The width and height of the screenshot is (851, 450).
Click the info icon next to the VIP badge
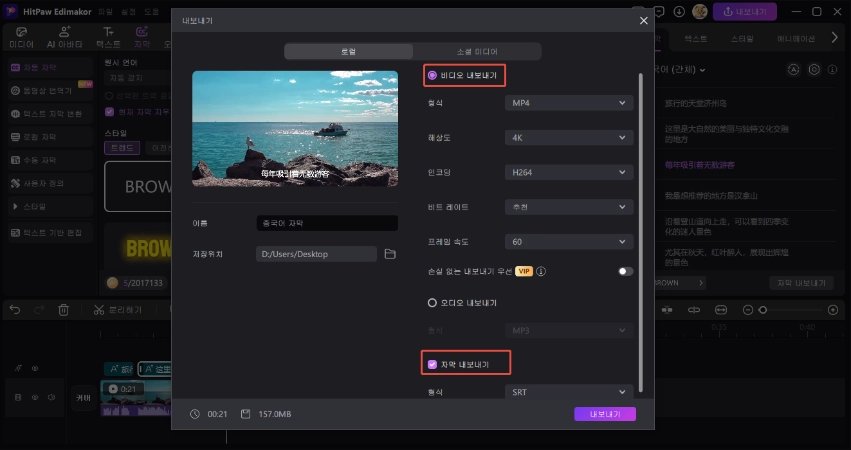[x=541, y=271]
